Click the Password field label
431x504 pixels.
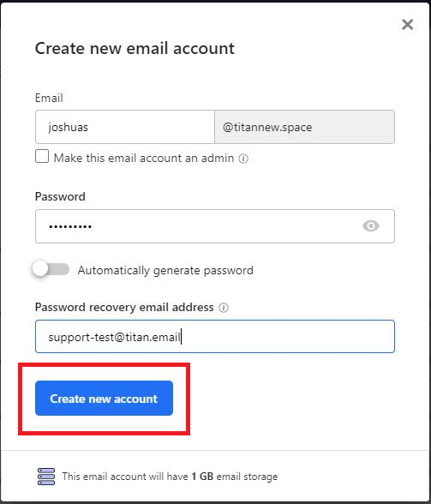click(60, 196)
